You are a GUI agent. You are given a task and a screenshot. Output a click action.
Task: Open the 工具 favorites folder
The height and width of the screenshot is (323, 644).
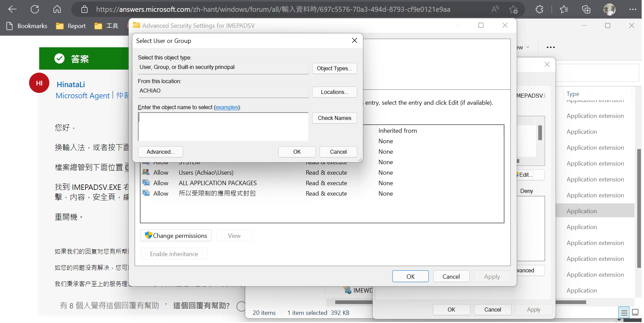[x=106, y=26]
